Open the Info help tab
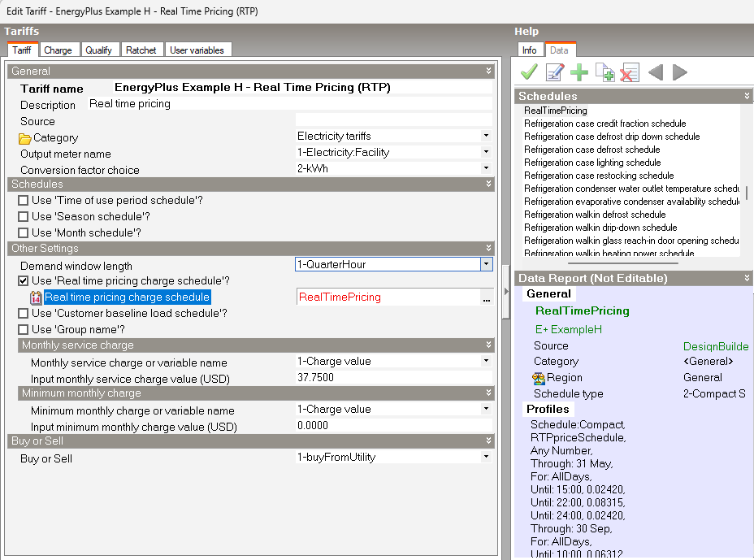Image resolution: width=754 pixels, height=560 pixels. [x=529, y=50]
